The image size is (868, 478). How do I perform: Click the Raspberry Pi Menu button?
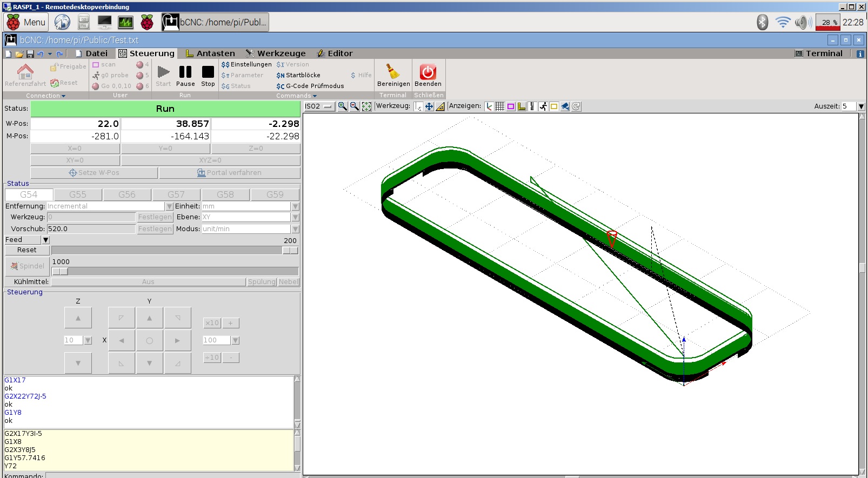(26, 22)
